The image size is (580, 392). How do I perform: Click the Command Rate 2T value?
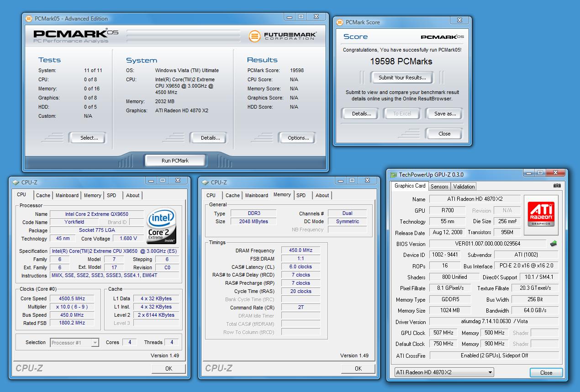tap(301, 307)
